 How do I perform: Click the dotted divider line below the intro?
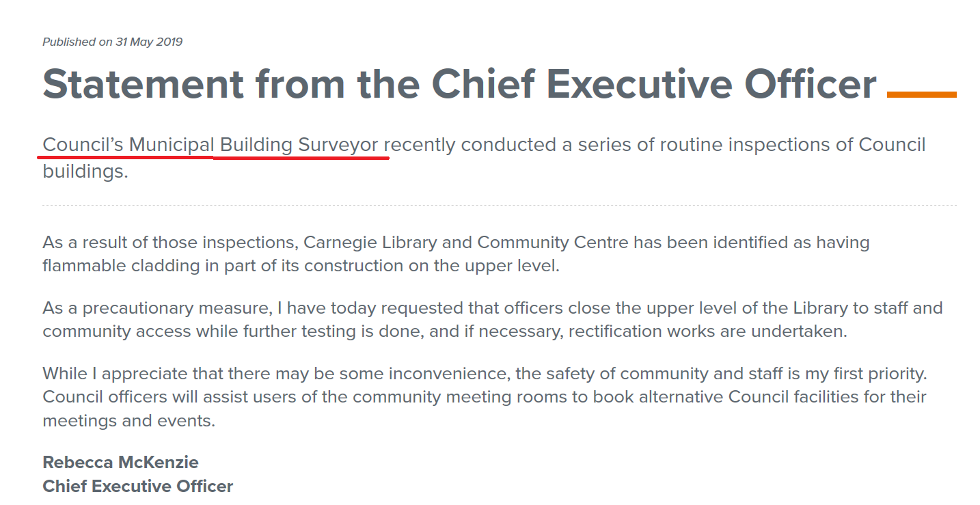coord(499,205)
